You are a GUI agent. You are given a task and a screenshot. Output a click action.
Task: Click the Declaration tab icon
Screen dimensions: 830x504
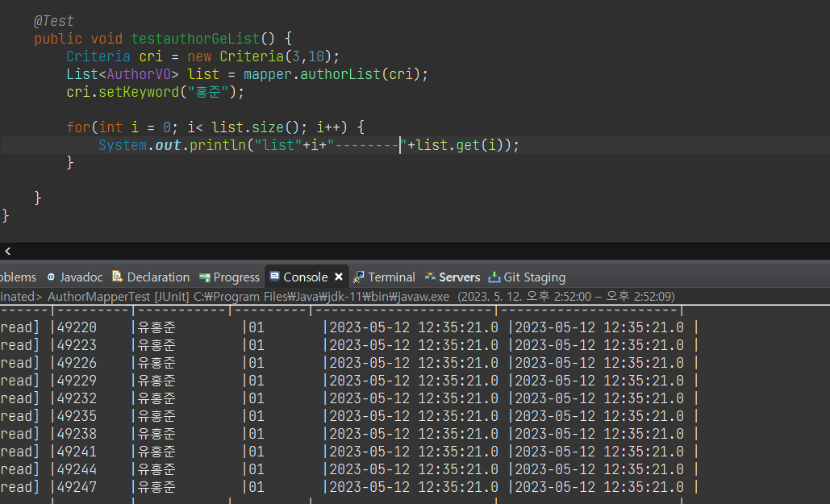pos(118,277)
